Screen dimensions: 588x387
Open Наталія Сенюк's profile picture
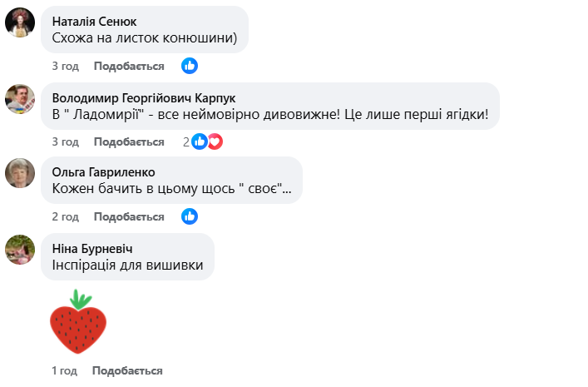coord(20,23)
